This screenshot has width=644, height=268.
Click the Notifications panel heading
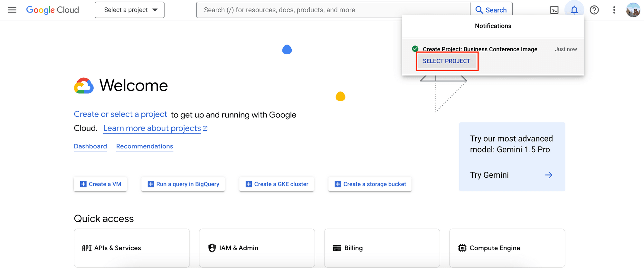pyautogui.click(x=493, y=26)
